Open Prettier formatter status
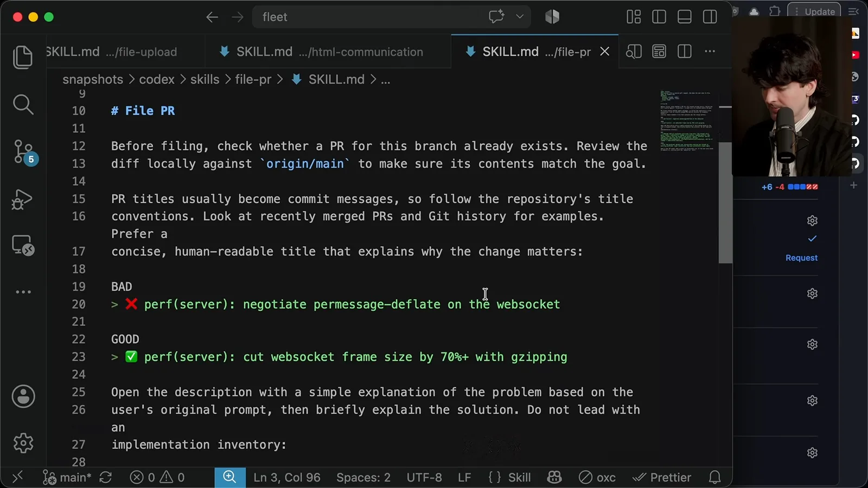 pos(662,477)
